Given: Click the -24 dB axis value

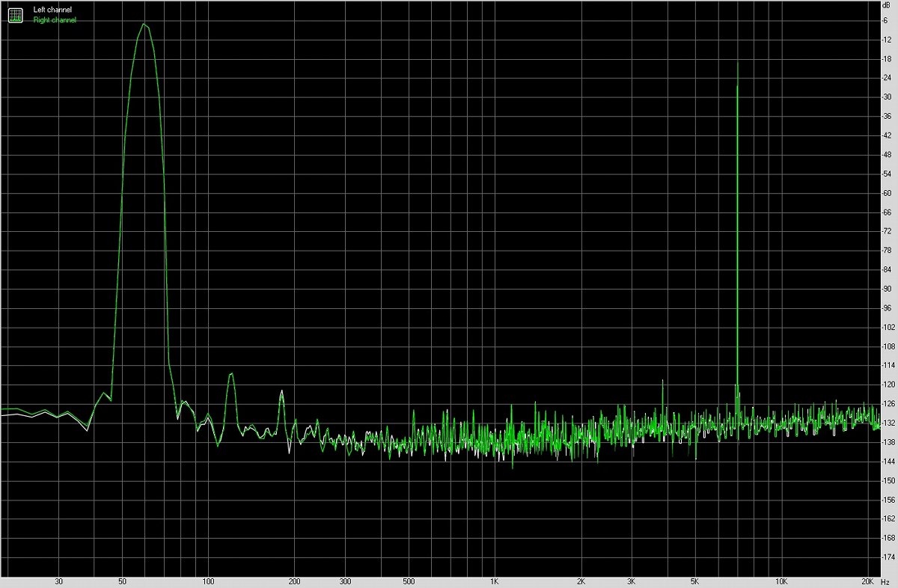Looking at the screenshot, I should point(888,78).
